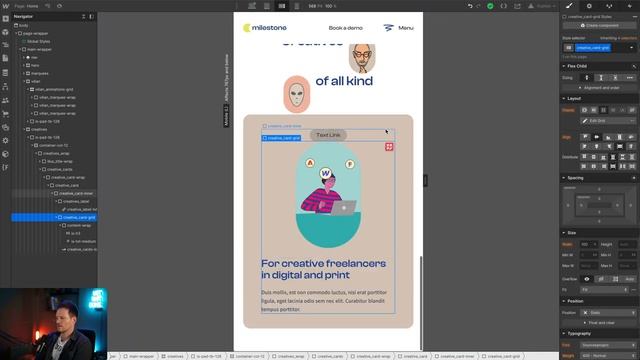640x360 pixels.
Task: Select the mobile landscape breakpoint
Action: (282, 6)
